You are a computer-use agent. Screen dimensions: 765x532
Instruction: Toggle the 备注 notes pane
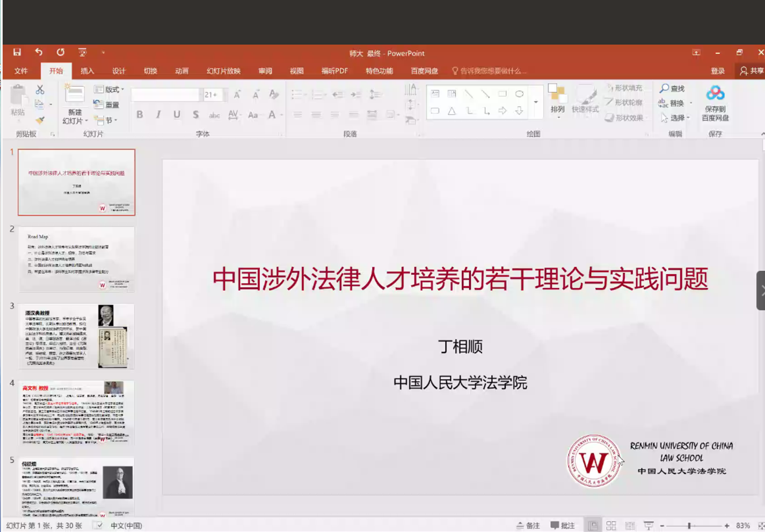(x=528, y=525)
